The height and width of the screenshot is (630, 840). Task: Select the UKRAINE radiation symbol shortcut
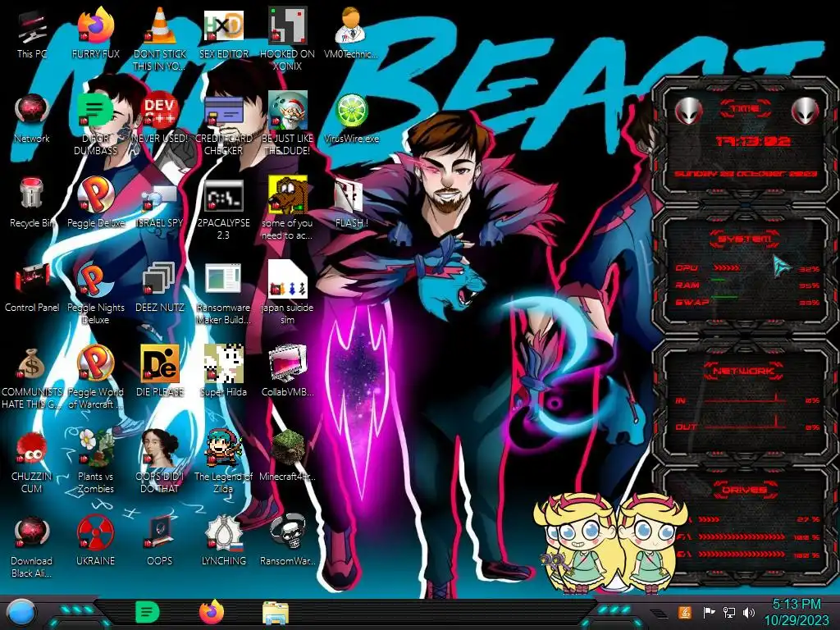96,540
